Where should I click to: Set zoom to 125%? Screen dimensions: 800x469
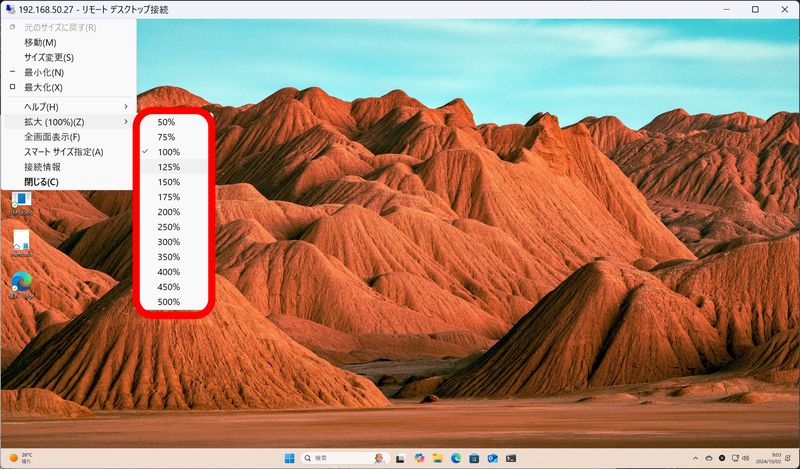coord(173,167)
